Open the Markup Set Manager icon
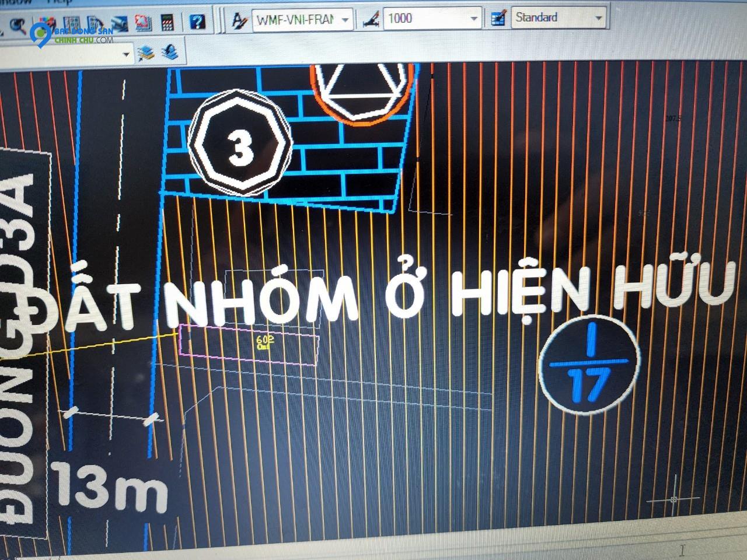747x560 pixels. [144, 23]
